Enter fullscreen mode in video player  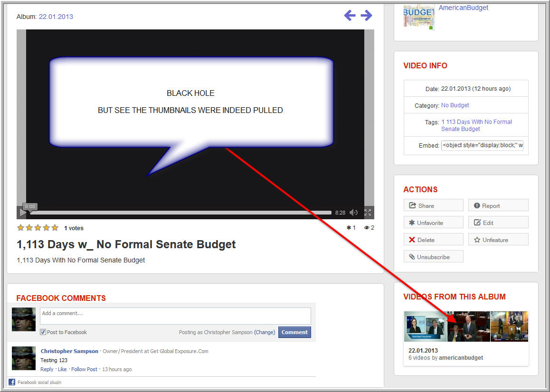[368, 213]
